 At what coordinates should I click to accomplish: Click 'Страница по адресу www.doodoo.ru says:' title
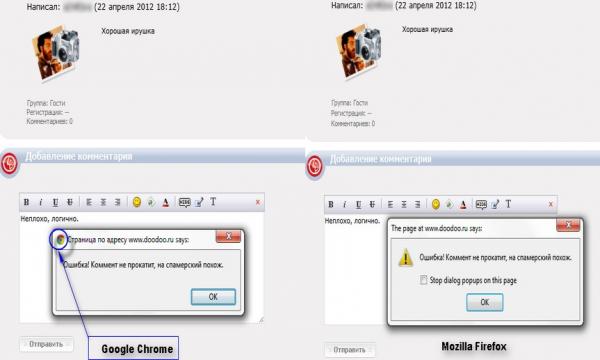(128, 240)
